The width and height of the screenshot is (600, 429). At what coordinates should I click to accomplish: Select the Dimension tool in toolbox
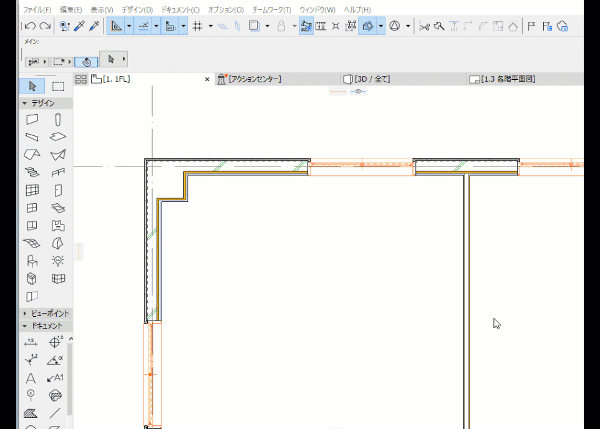pyautogui.click(x=31, y=343)
